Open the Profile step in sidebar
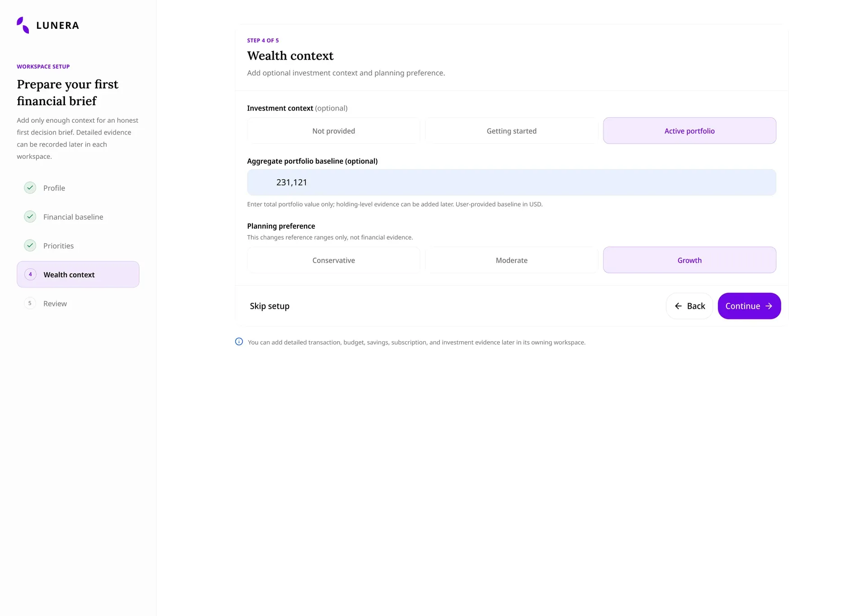Image resolution: width=867 pixels, height=616 pixels. tap(78, 188)
